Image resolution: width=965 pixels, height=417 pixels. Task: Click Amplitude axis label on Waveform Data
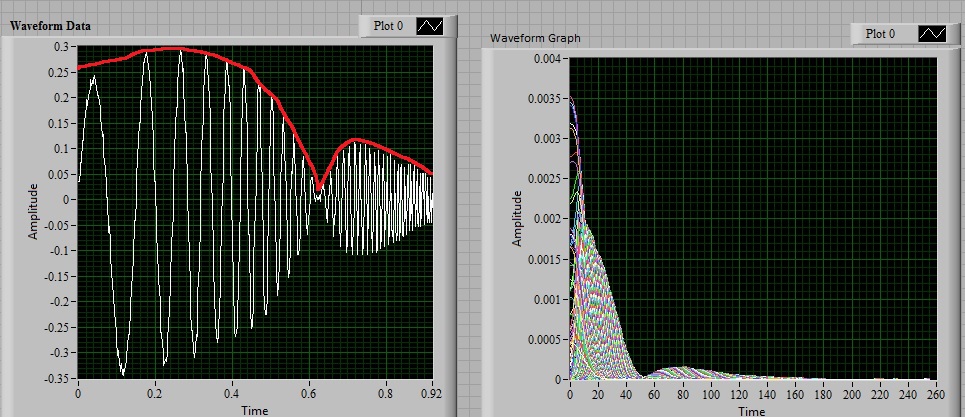(x=33, y=212)
